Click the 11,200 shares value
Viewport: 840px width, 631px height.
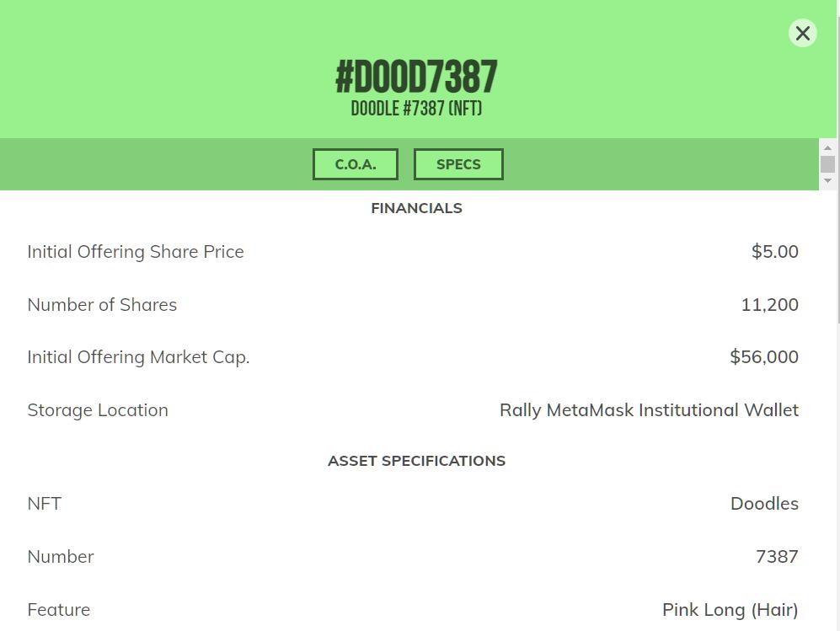(769, 305)
